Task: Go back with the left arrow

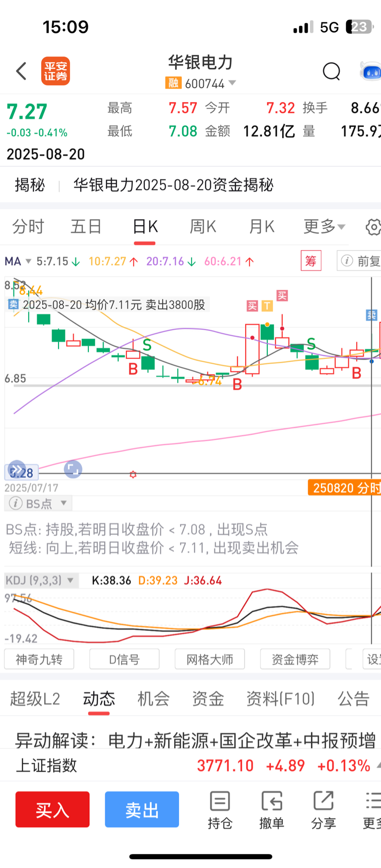Action: point(21,71)
